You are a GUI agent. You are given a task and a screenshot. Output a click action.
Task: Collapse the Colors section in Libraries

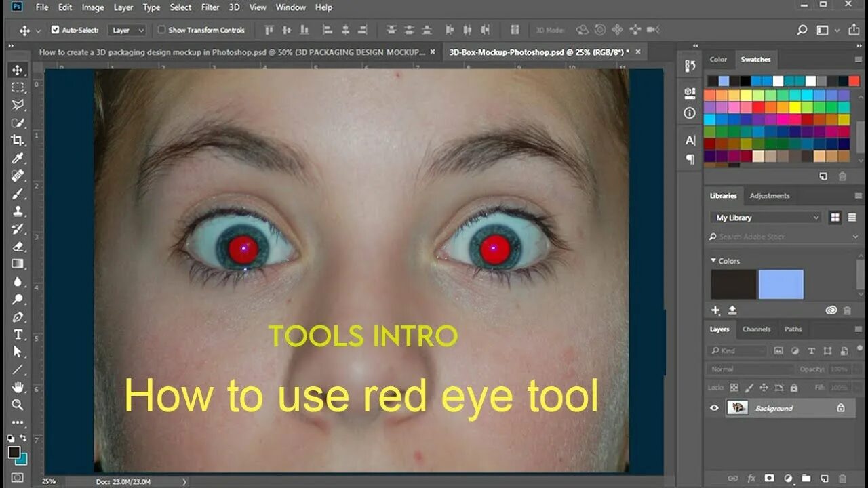(x=713, y=260)
